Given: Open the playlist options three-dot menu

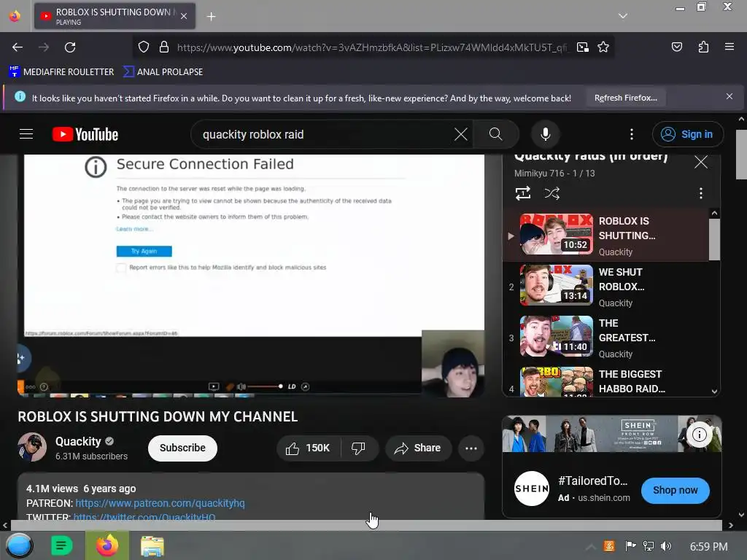Looking at the screenshot, I should (x=700, y=193).
